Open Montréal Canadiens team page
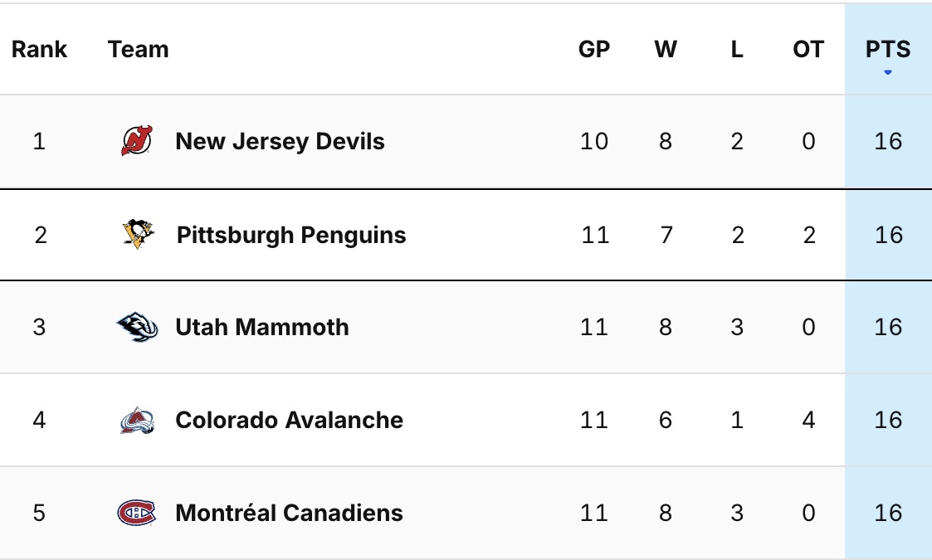932x560 pixels. pyautogui.click(x=289, y=513)
